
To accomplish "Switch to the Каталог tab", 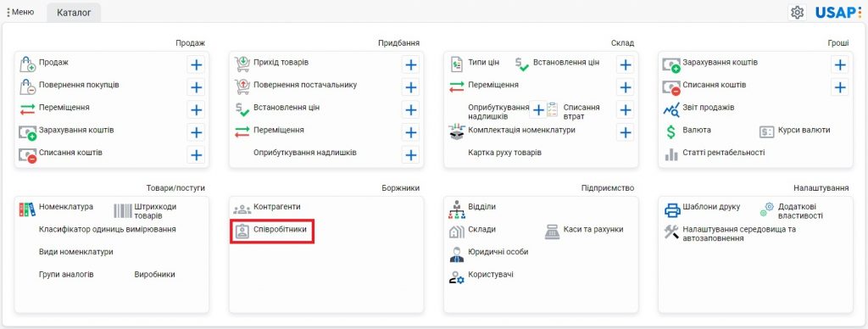I will click(74, 12).
